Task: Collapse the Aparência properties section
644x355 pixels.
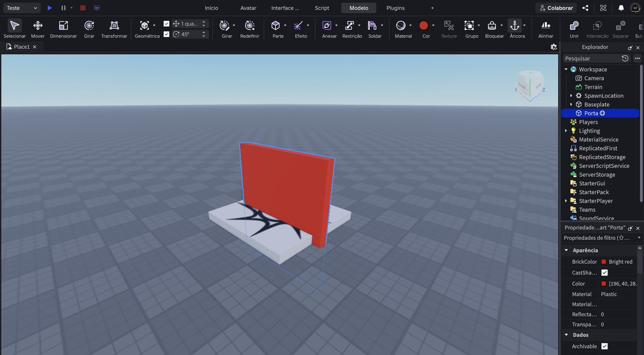Action: (x=566, y=250)
